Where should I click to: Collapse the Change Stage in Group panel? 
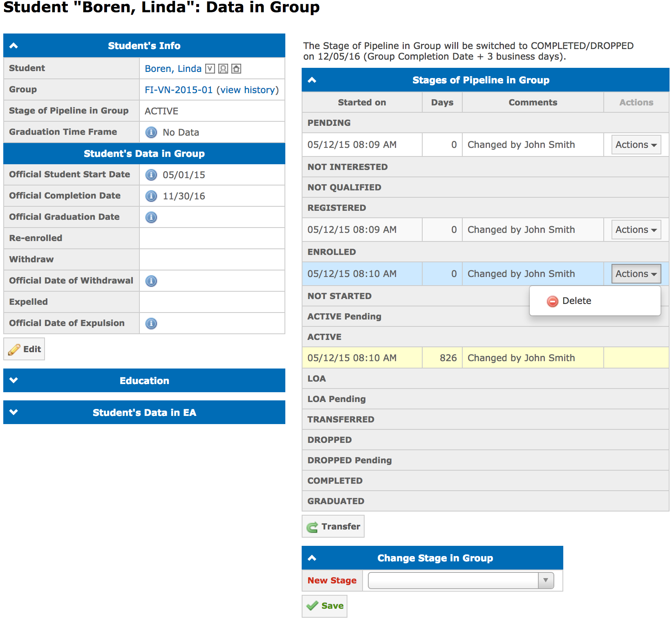312,558
